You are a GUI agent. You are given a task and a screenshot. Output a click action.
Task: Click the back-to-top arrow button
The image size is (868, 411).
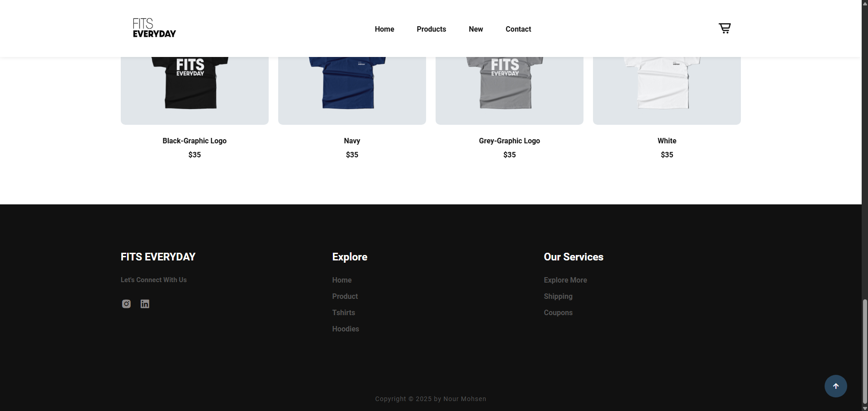coord(835,386)
